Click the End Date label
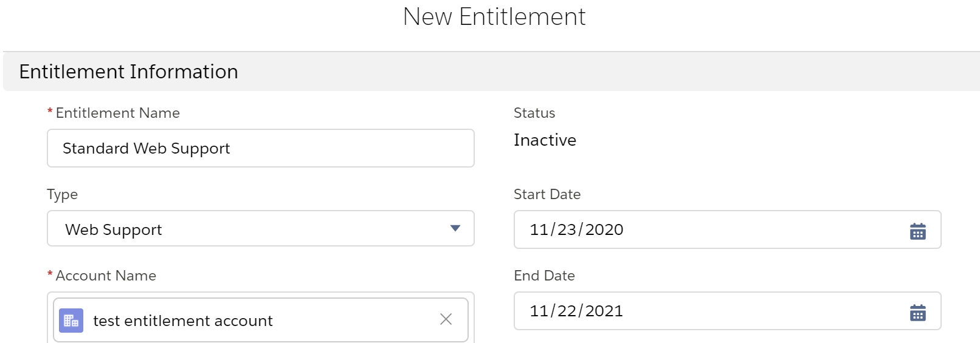This screenshot has width=980, height=343. click(x=544, y=276)
